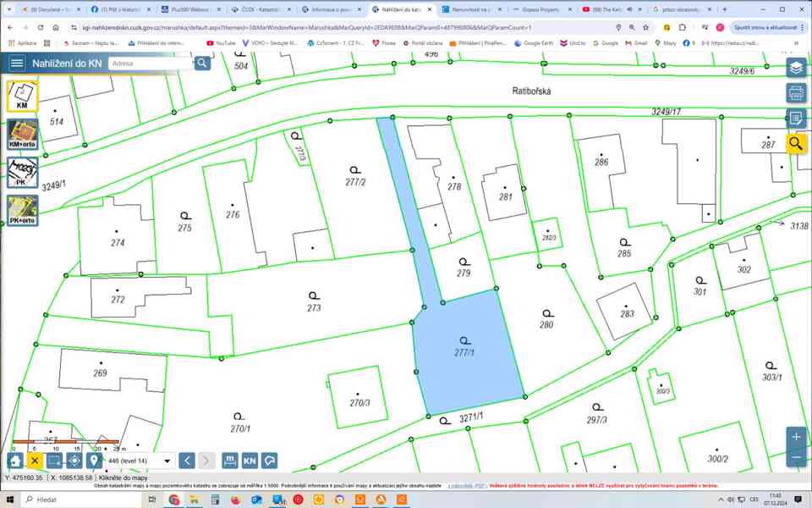Viewport: 812px width, 508px height.
Task: Open the notification center icon
Action: (798, 500)
